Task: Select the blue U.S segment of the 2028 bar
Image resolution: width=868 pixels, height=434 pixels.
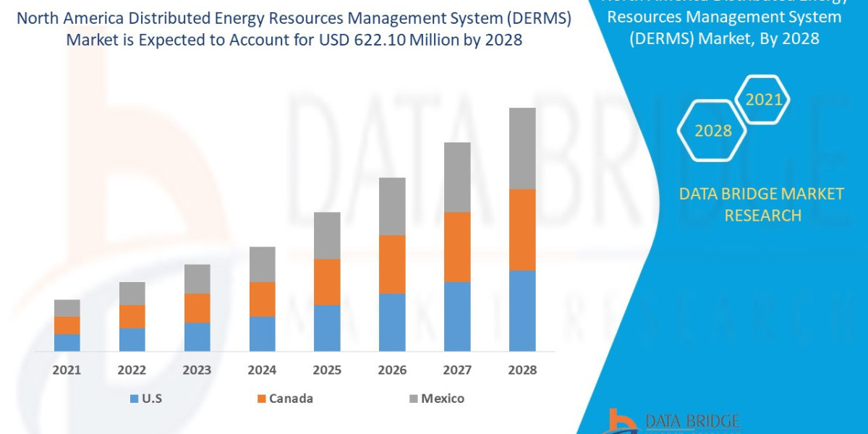Action: tap(522, 310)
